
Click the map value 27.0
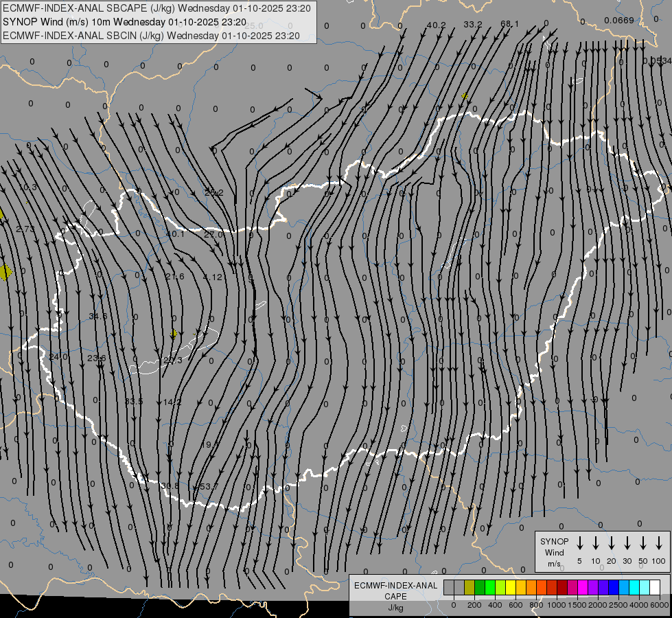coord(213,235)
